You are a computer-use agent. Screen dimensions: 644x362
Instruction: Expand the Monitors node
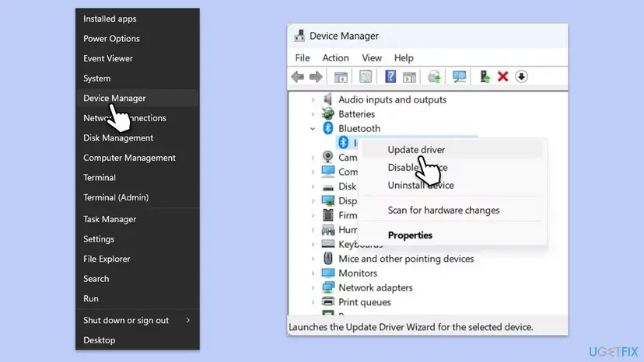(313, 273)
